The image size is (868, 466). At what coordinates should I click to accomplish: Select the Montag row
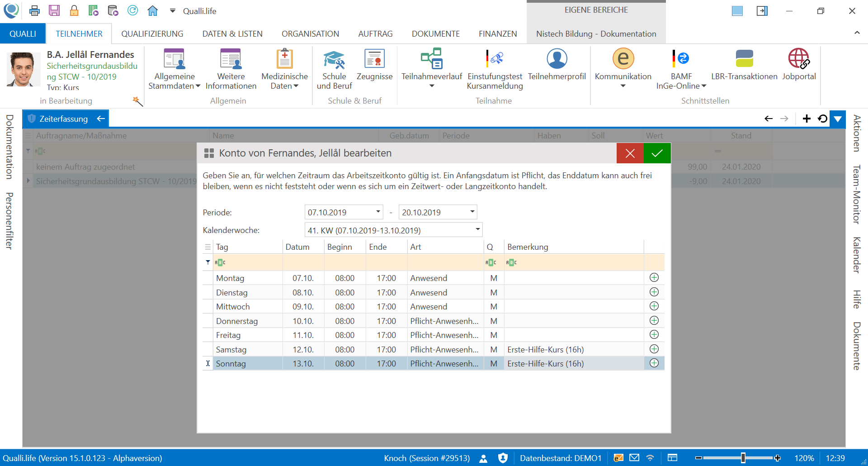tap(434, 278)
